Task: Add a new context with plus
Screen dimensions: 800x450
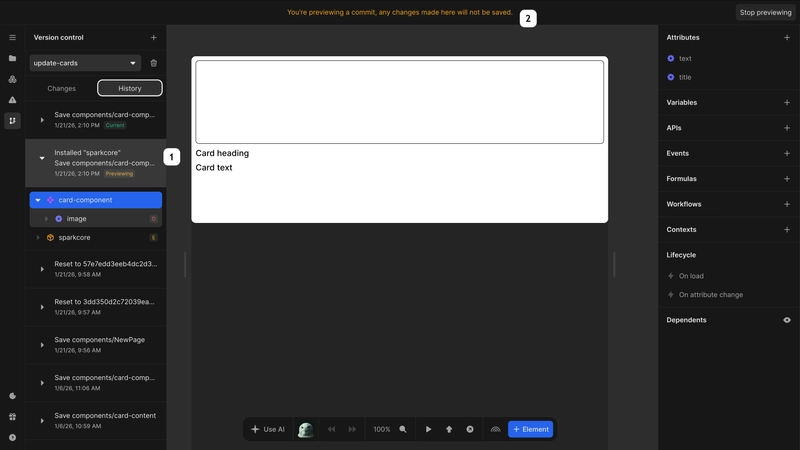Action: (x=787, y=230)
